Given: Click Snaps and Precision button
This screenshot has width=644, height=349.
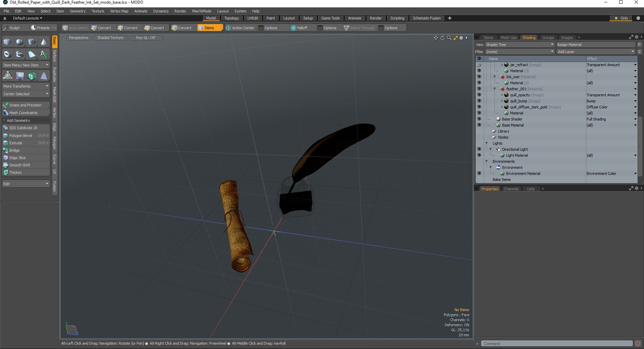Looking at the screenshot, I should tap(26, 105).
